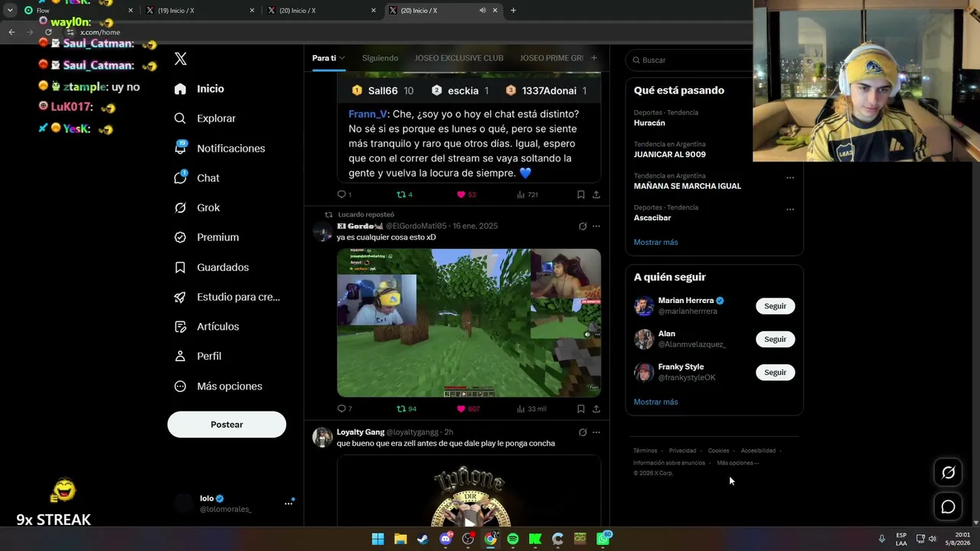980x551 pixels.
Task: Open Spotify from the taskbar
Action: [513, 539]
